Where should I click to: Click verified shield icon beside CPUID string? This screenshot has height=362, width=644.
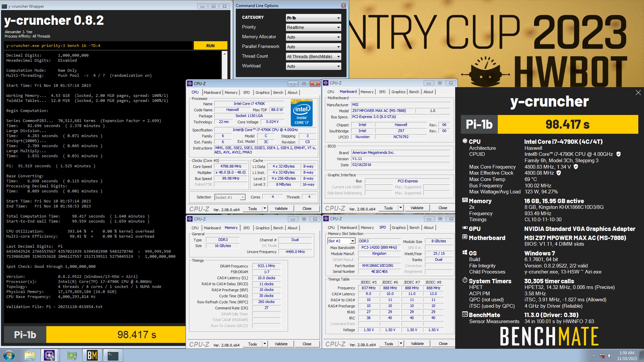[619, 154]
